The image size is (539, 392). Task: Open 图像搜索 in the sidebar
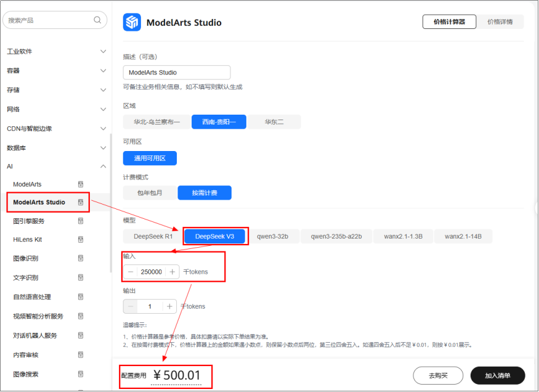point(26,374)
